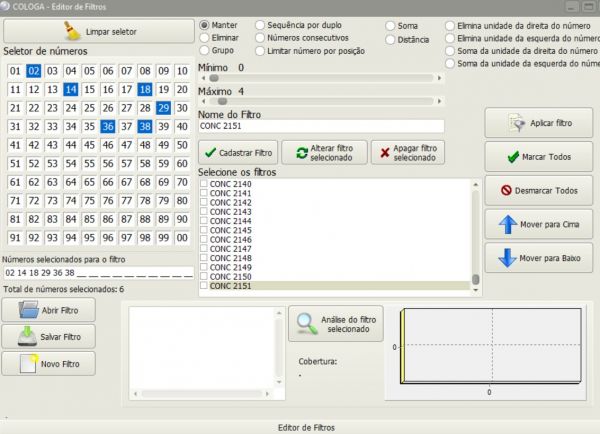Choose Limitar número por posição option
Viewport: 600px width, 434px height.
pyautogui.click(x=260, y=51)
